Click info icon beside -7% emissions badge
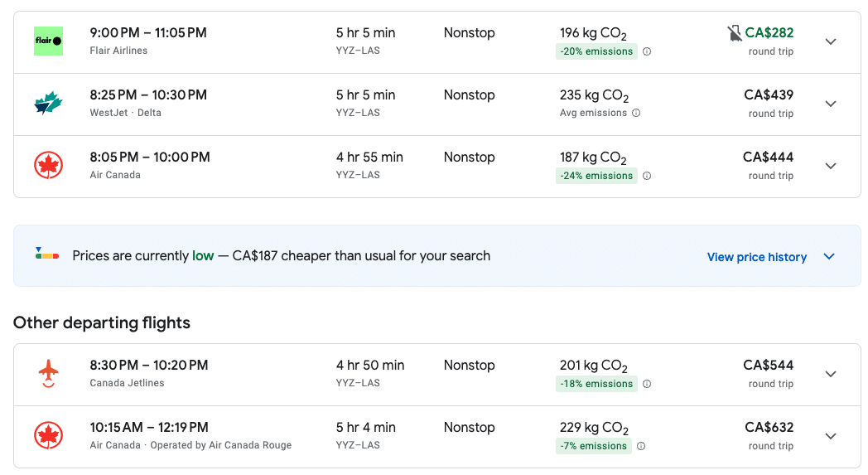 641,446
